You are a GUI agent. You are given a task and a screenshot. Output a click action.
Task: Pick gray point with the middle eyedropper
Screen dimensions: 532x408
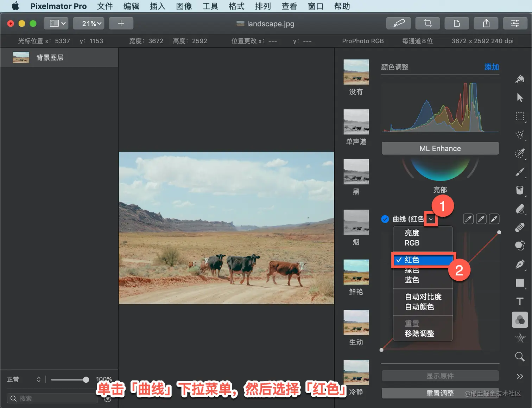[481, 219]
